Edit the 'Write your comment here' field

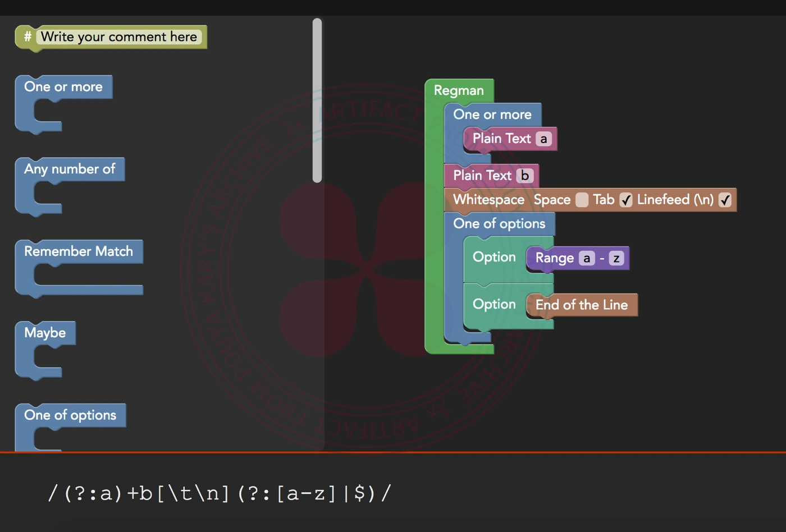point(118,37)
